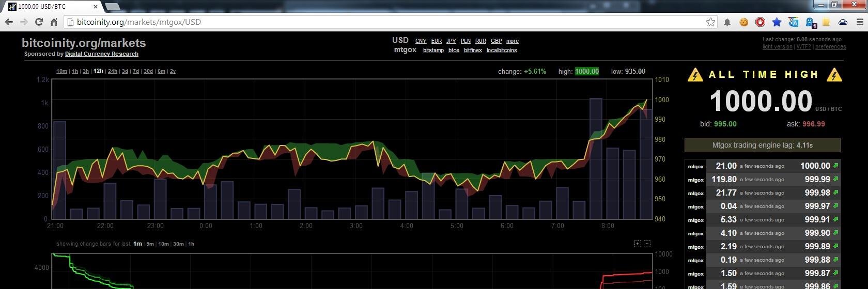The width and height of the screenshot is (868, 289).
Task: Open the browser home page icon
Action: (x=54, y=22)
